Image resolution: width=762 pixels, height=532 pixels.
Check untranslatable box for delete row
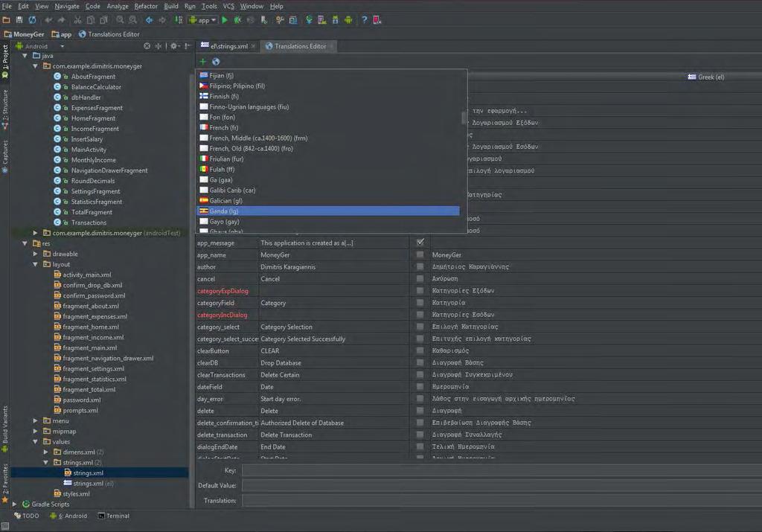(x=420, y=411)
